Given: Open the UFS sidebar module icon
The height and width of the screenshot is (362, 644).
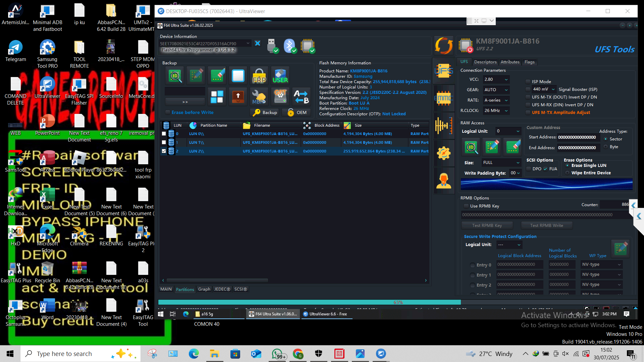Looking at the screenshot, I should (443, 71).
